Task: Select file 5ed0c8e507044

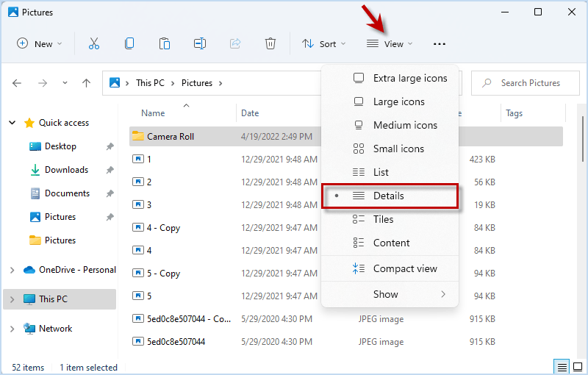Action: pyautogui.click(x=176, y=342)
